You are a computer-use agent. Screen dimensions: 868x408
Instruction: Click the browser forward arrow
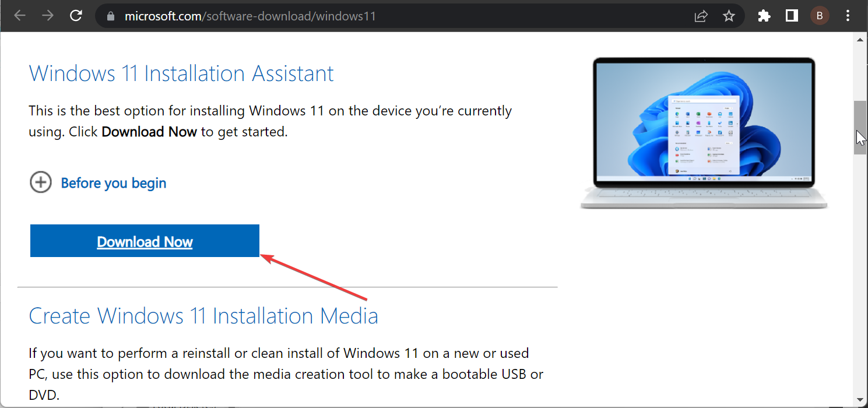point(48,16)
